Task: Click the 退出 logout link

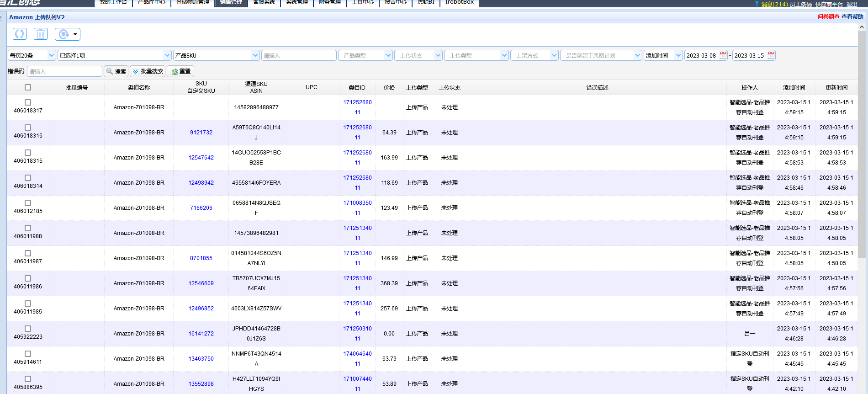Action: tap(852, 4)
